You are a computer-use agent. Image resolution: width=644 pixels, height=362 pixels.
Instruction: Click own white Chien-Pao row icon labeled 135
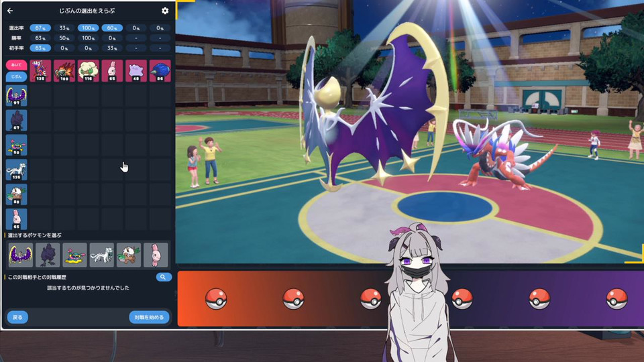click(x=16, y=170)
